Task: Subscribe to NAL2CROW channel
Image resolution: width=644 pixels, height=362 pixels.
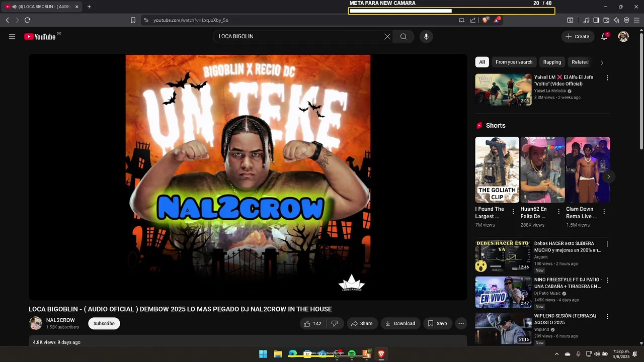Action: (x=104, y=323)
